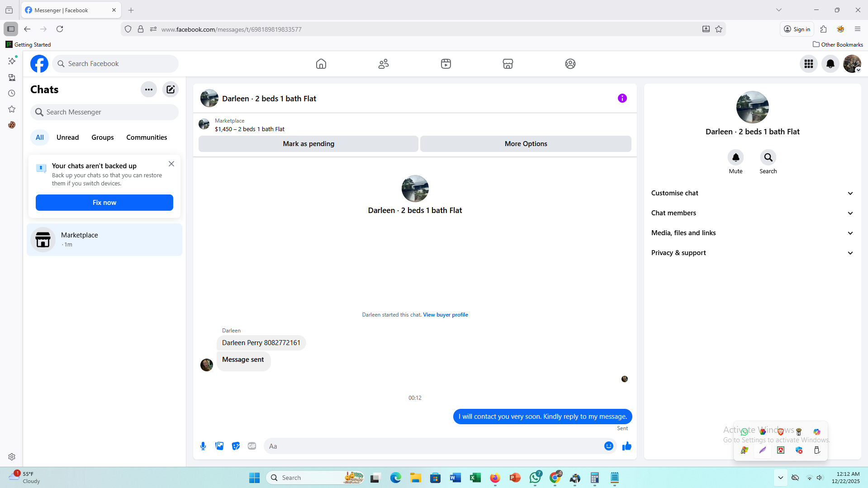Screen dimensions: 868x488
Task: Click the address bar URL
Action: (x=231, y=29)
